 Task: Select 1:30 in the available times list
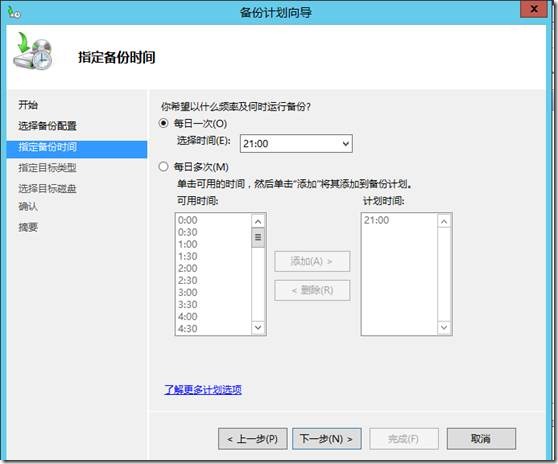pyautogui.click(x=188, y=257)
